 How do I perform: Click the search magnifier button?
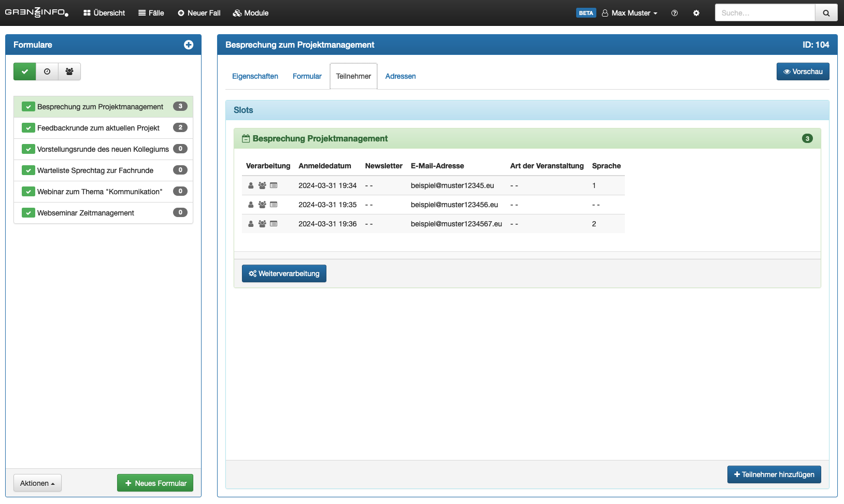tap(826, 13)
